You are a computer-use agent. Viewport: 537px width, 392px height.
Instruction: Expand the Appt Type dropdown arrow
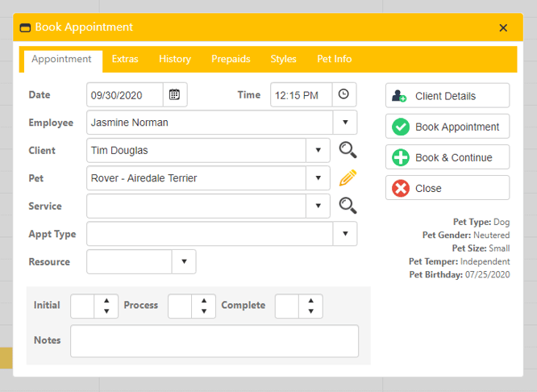(x=345, y=234)
